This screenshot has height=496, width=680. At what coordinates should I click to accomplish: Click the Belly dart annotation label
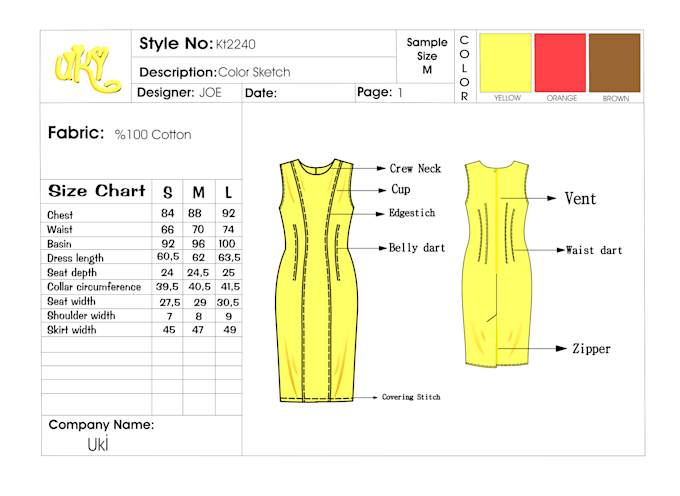pyautogui.click(x=417, y=248)
